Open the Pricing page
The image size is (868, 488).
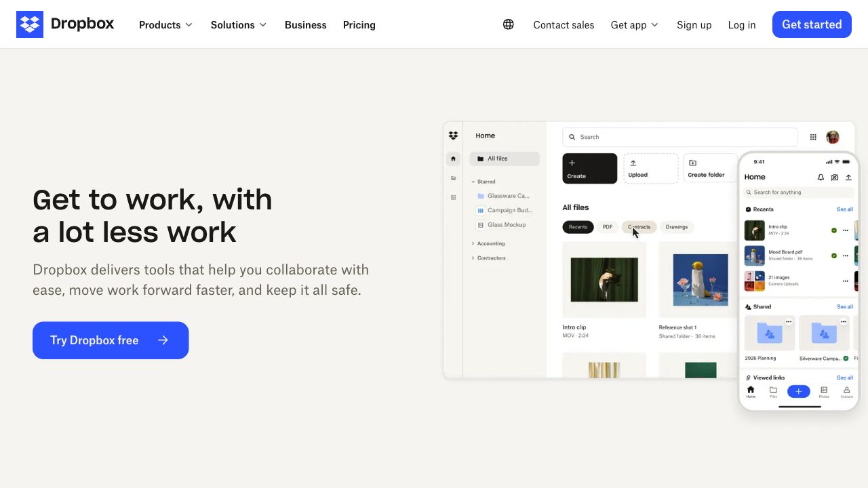tap(359, 24)
